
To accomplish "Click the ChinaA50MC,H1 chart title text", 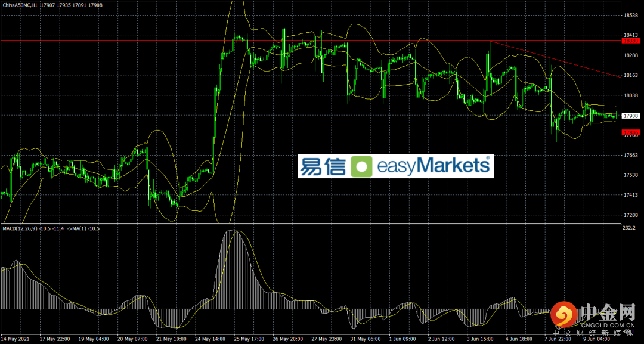I will pyautogui.click(x=20, y=5).
